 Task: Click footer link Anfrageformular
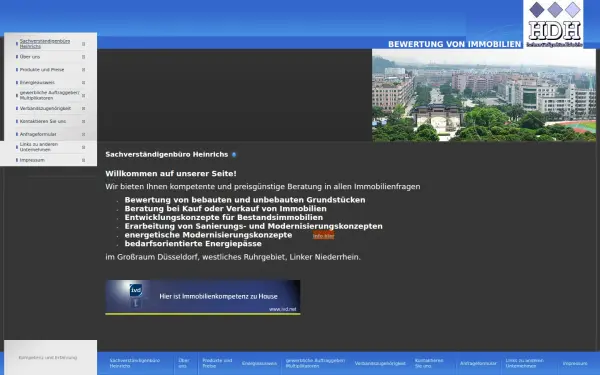pos(478,364)
